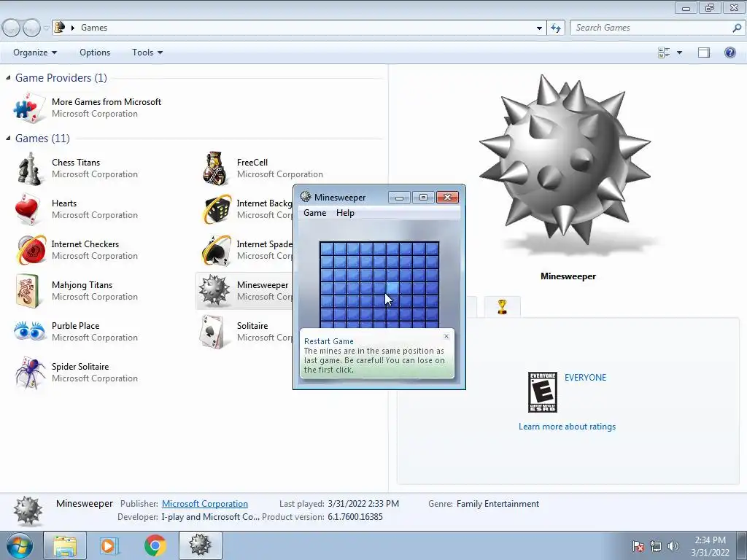
Task: Open Help menu in Minesweeper
Action: click(x=345, y=213)
